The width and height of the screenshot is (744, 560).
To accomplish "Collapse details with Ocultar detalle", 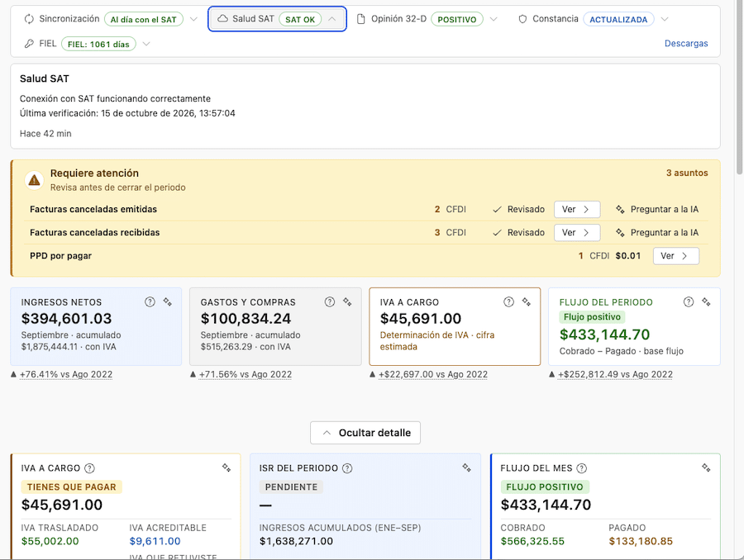I will (365, 433).
